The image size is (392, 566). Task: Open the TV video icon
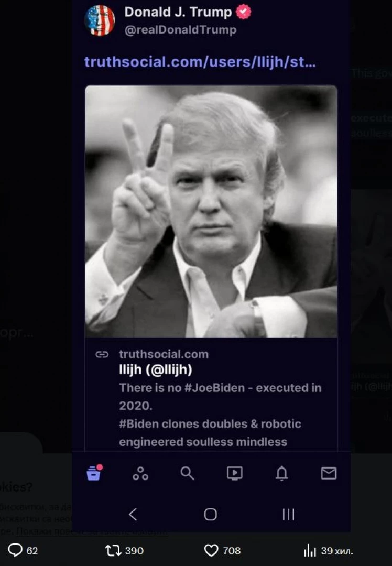[235, 473]
